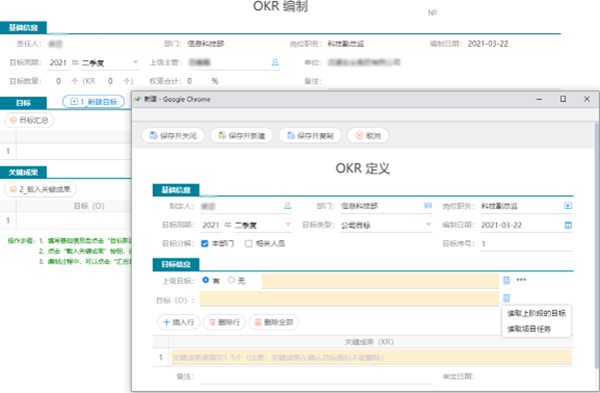Click picker icon beside 科技副总监 in popup

(568, 206)
